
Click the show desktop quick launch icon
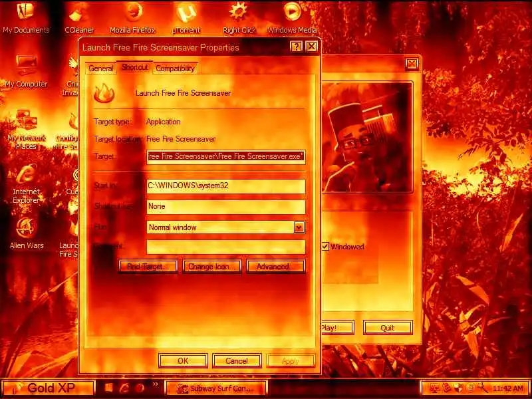[108, 388]
